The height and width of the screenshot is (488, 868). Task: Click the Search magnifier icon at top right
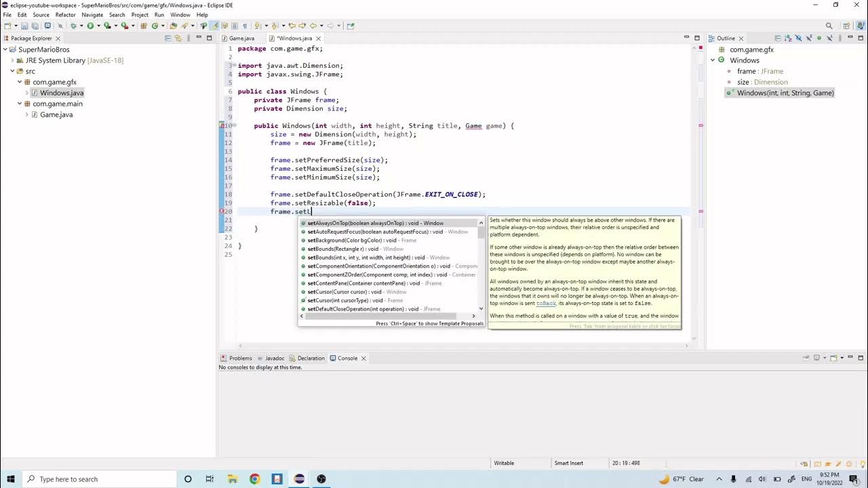pyautogui.click(x=829, y=26)
